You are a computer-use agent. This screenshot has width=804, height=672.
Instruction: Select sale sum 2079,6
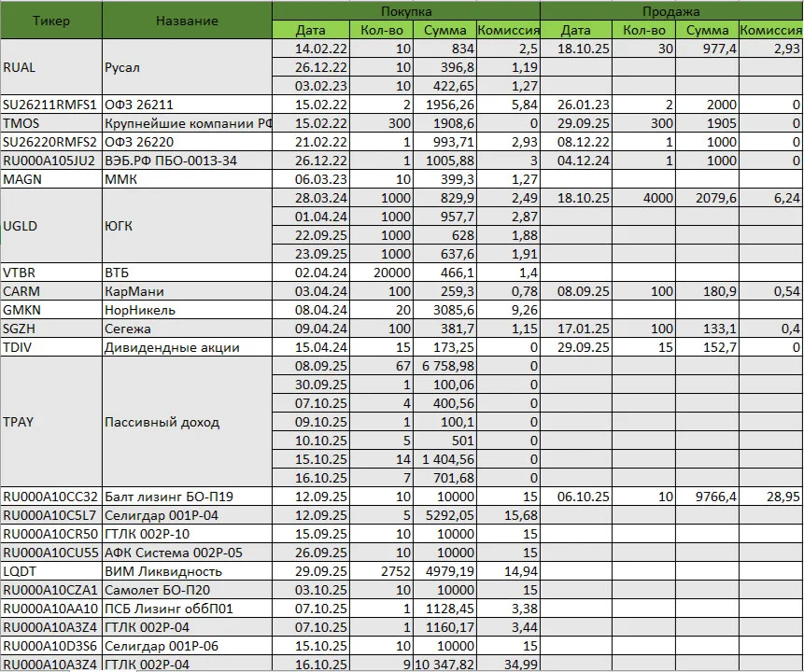(x=707, y=197)
